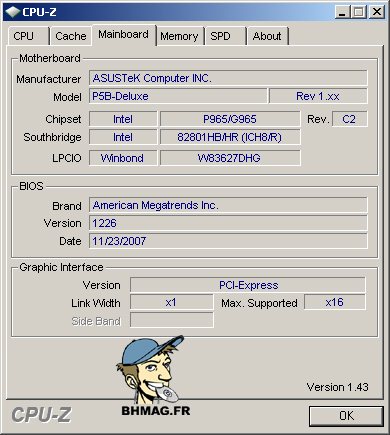This screenshot has height=435, width=390.
Task: Close the CPU-Z window
Action: tap(377, 12)
